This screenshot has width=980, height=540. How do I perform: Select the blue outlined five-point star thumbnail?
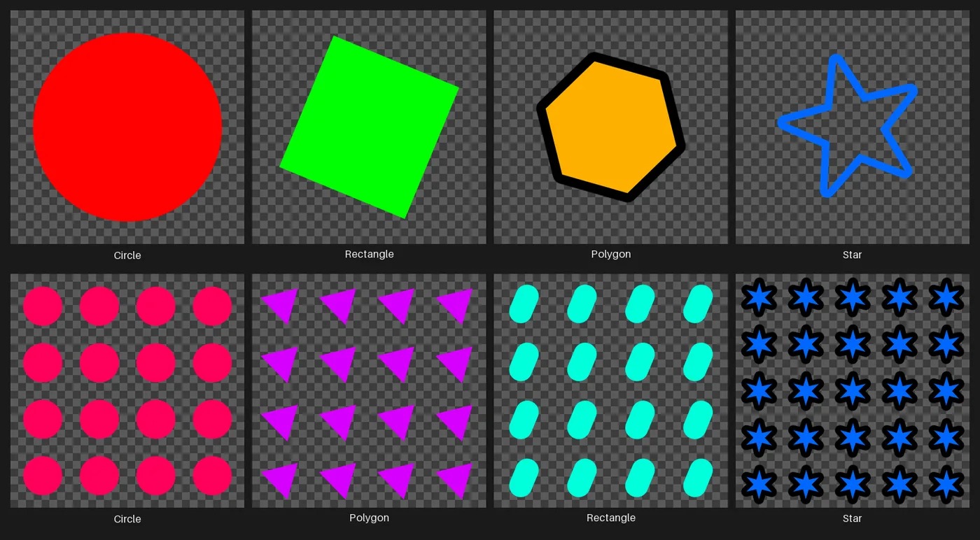(x=852, y=127)
